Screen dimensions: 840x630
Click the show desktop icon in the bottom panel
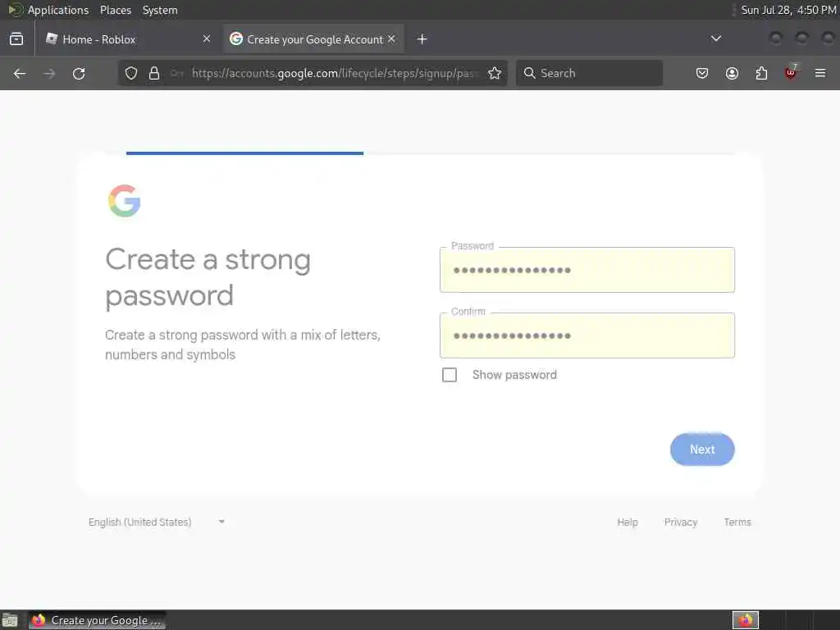[10, 621]
